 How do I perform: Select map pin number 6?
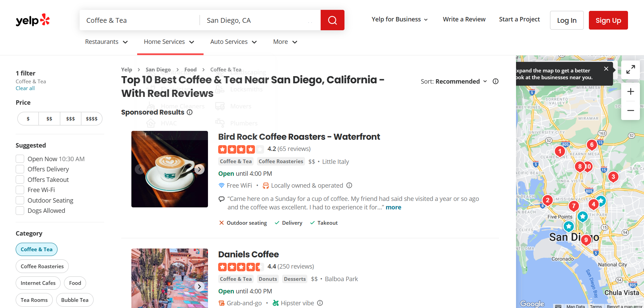[592, 145]
